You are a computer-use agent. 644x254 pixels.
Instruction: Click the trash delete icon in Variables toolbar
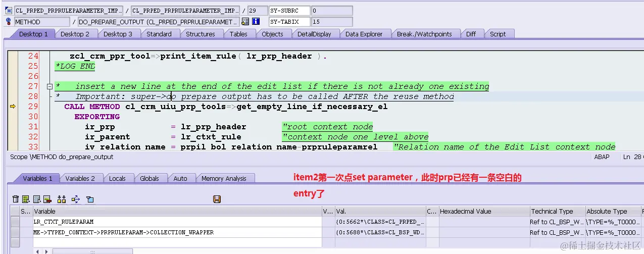tap(16, 199)
